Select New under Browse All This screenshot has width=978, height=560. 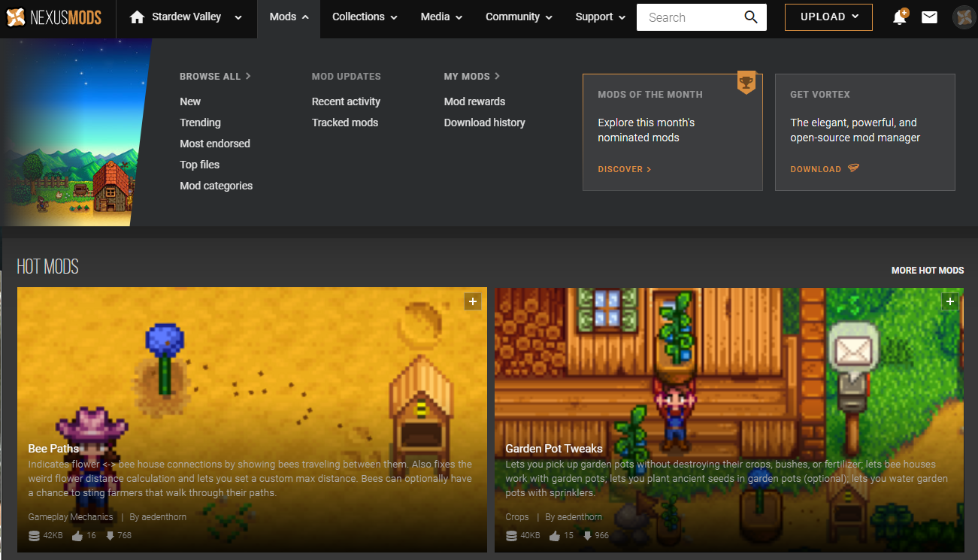point(190,101)
